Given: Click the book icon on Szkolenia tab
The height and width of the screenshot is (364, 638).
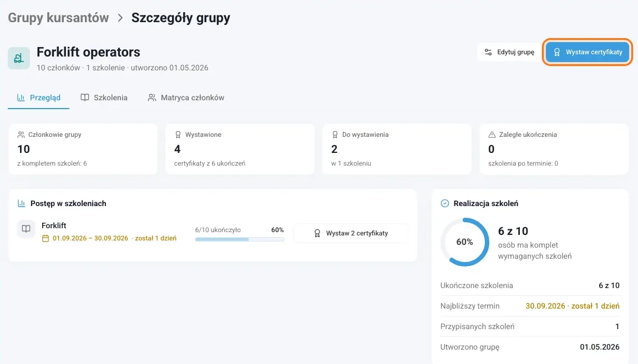Looking at the screenshot, I should coord(85,98).
